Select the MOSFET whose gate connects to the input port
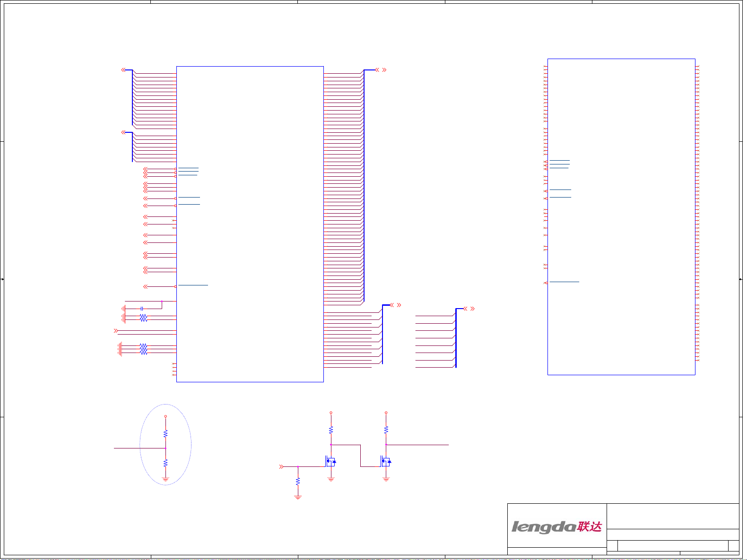This screenshot has width=747, height=560. [330, 461]
